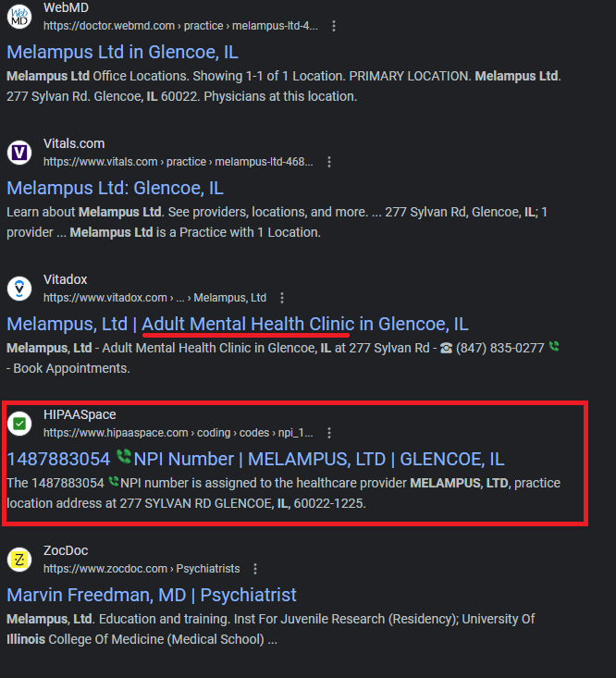Image resolution: width=616 pixels, height=678 pixels.
Task: Open the "Melampus Ltd in Glencoe, IL" link
Action: coord(122,53)
